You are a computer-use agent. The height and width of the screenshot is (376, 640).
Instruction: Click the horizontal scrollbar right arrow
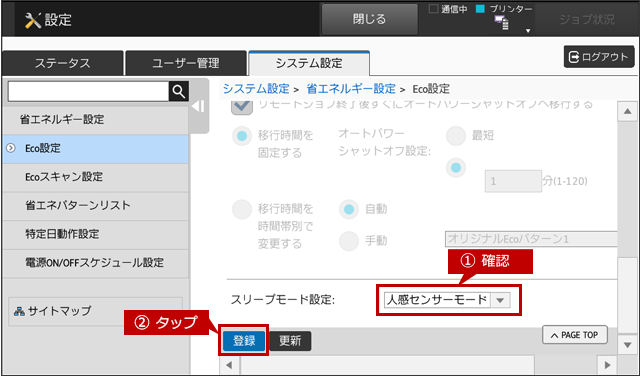click(x=608, y=365)
